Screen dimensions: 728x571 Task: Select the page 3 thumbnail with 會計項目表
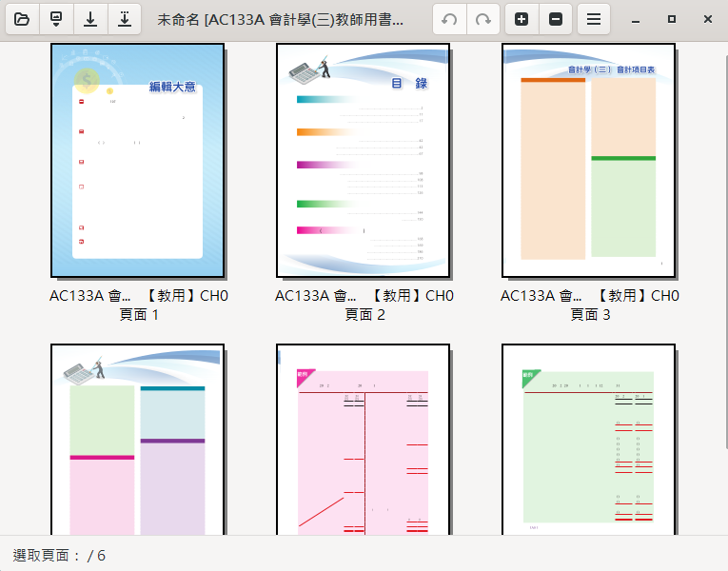point(588,160)
